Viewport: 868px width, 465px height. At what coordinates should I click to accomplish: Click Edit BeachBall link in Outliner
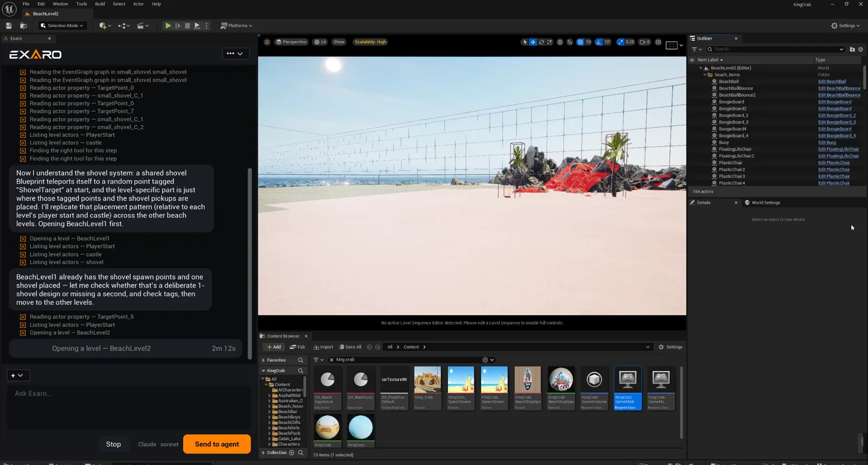(832, 81)
